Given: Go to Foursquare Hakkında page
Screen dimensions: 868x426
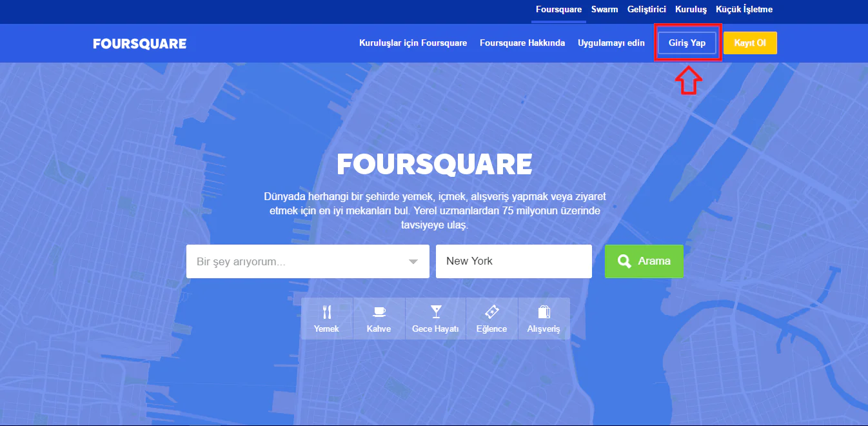Looking at the screenshot, I should point(522,43).
